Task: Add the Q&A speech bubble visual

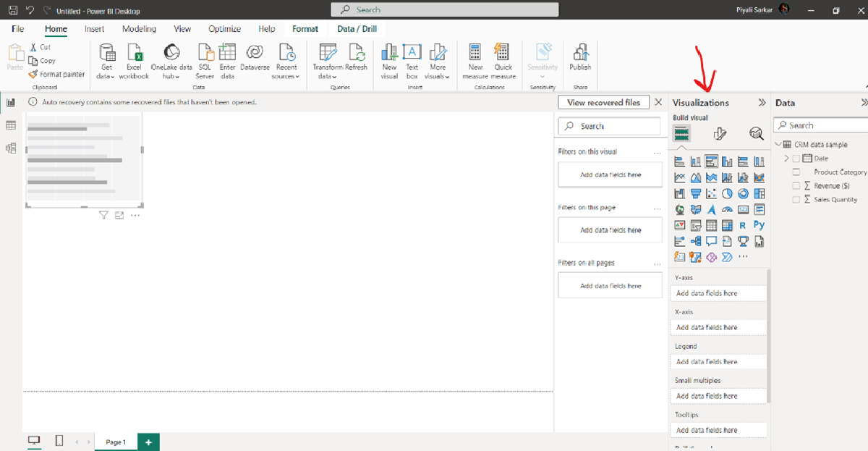Action: (711, 241)
